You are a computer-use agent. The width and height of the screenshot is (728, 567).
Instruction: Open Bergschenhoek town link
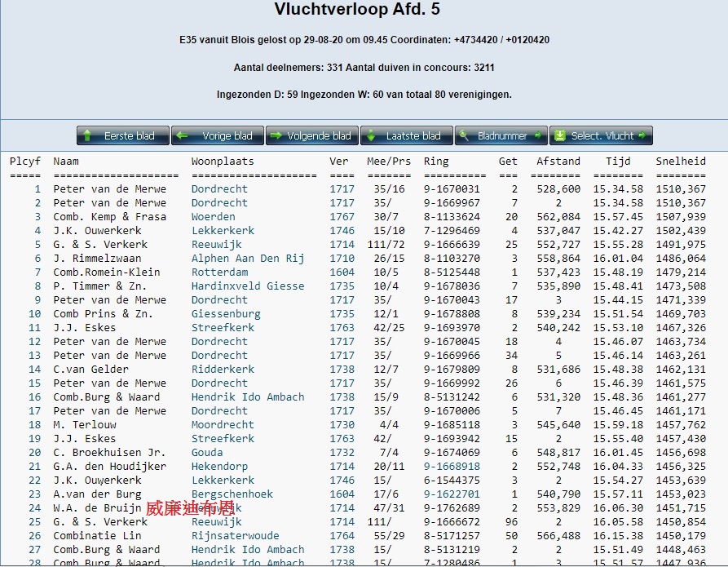point(232,494)
